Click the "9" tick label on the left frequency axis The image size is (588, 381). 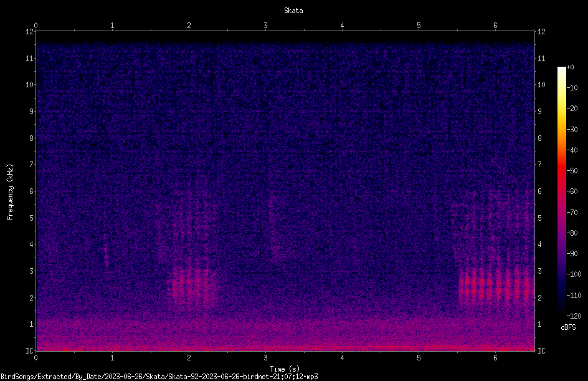(x=31, y=112)
